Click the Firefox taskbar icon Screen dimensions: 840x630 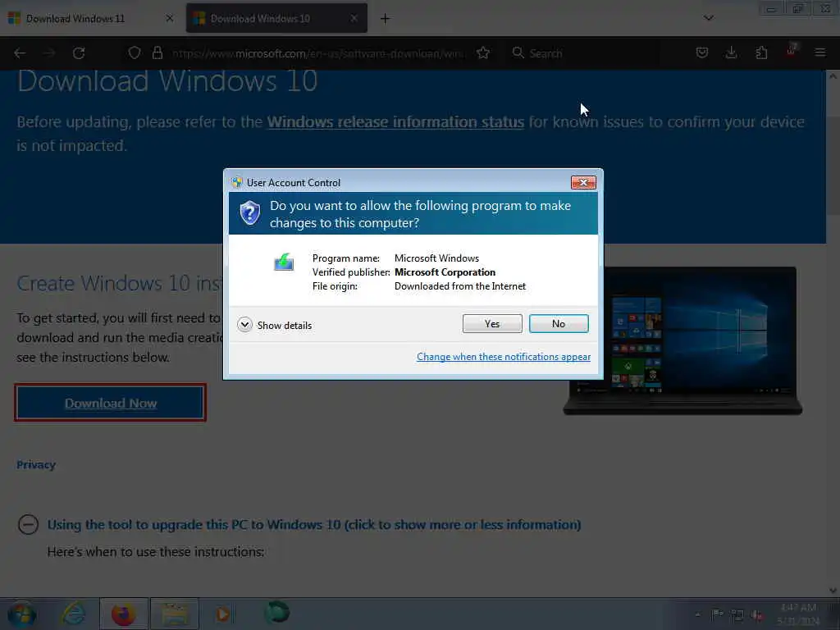pyautogui.click(x=123, y=614)
